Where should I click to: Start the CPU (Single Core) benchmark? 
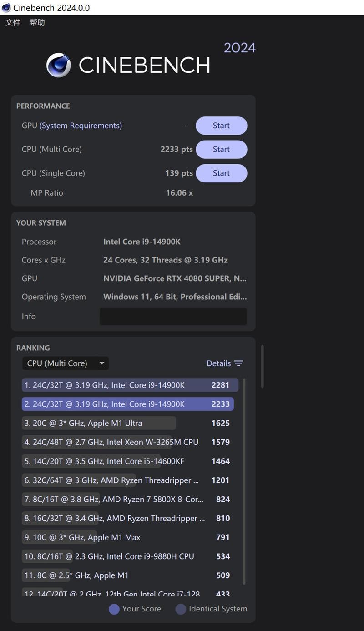[x=221, y=173]
